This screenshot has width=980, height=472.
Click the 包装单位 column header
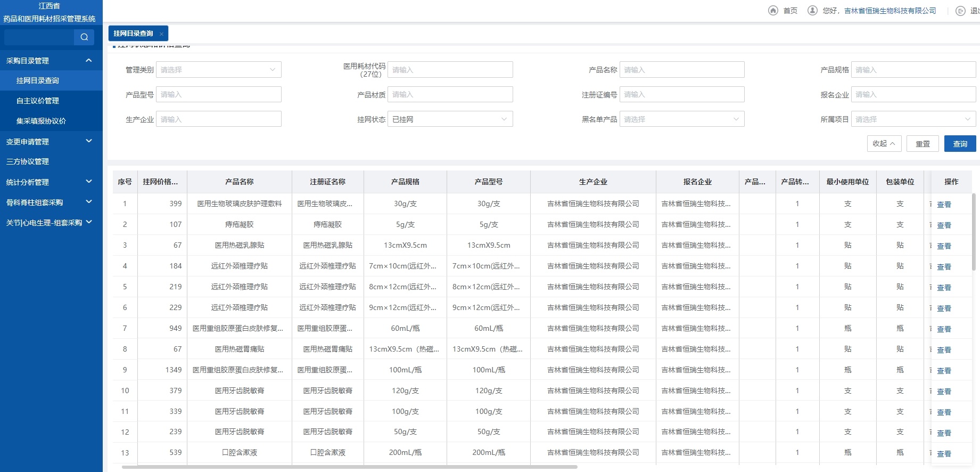point(900,182)
